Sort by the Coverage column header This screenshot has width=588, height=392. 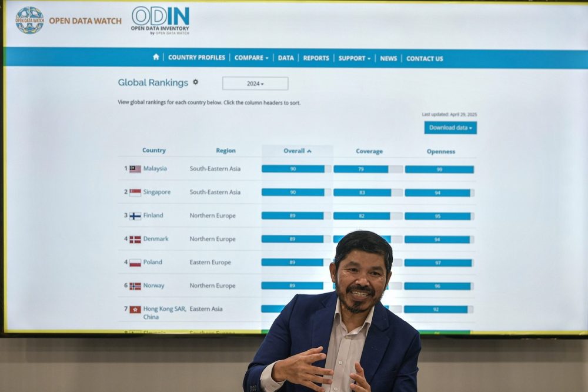(369, 151)
